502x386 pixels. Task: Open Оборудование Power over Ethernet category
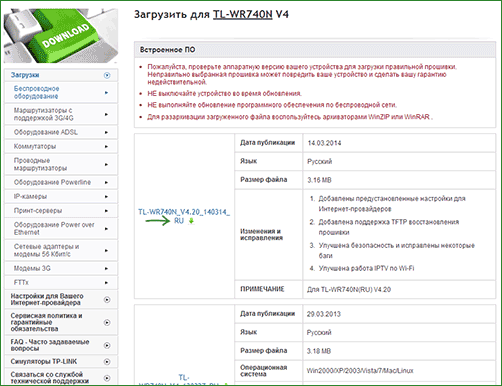coord(54,229)
